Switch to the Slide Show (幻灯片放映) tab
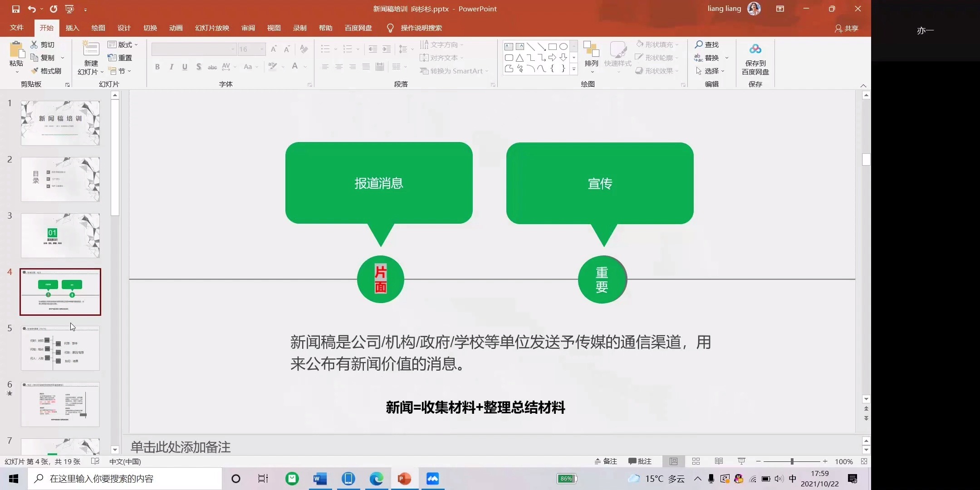980x490 pixels. pos(212,28)
